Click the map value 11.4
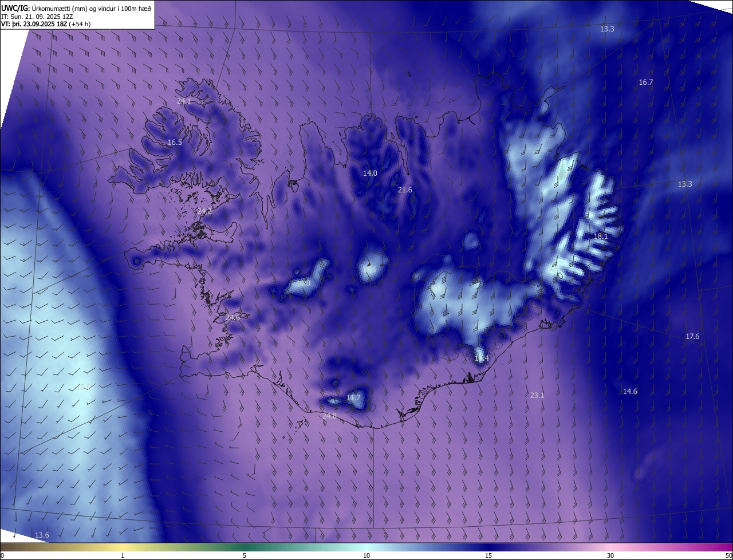 tap(482, 358)
